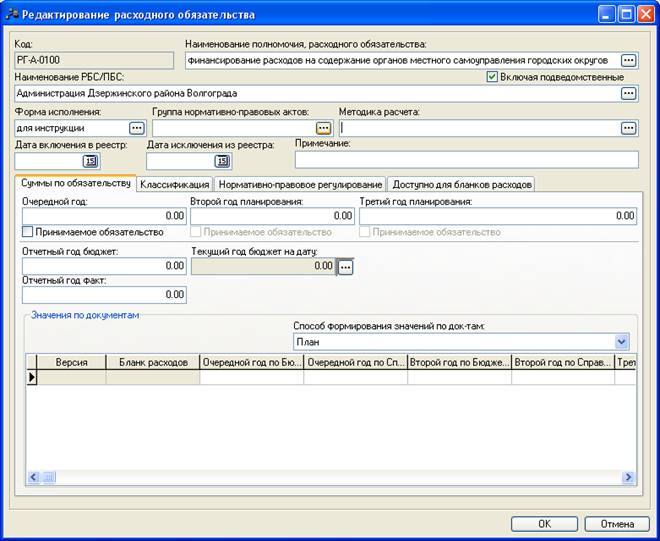The width and height of the screenshot is (660, 541).
Task: Open calendar for Дата включения в реестр
Action: coord(90,161)
